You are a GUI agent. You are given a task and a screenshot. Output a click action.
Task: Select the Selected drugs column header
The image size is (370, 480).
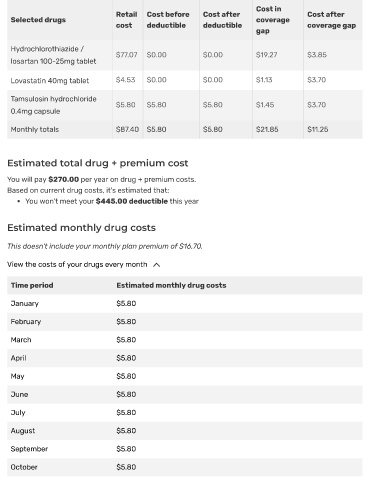coord(38,20)
